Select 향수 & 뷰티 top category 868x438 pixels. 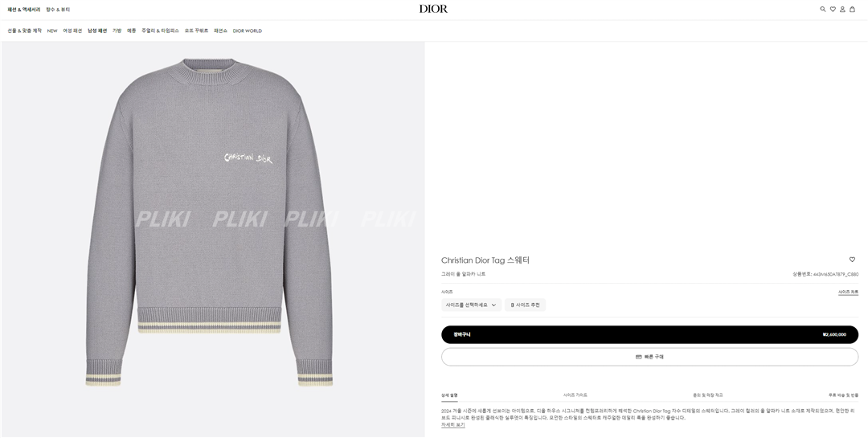(x=58, y=10)
